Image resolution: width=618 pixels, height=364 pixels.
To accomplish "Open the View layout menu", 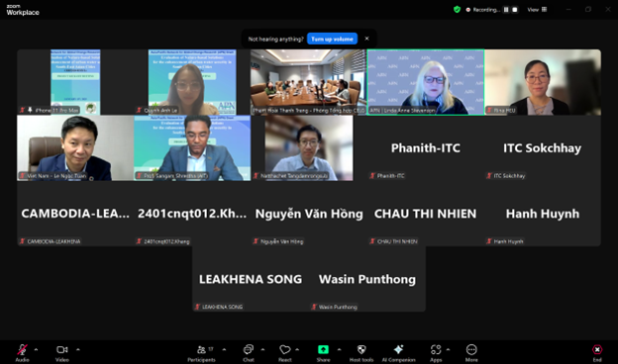I will 537,10.
